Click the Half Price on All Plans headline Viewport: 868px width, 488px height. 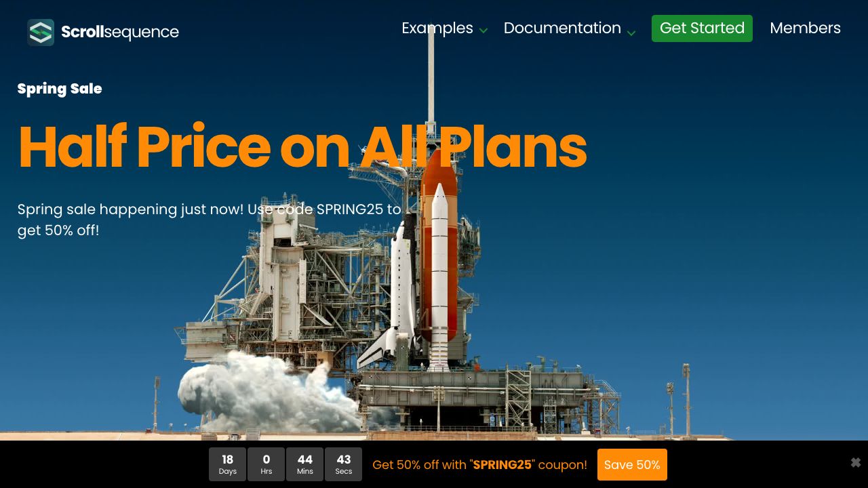tap(302, 147)
